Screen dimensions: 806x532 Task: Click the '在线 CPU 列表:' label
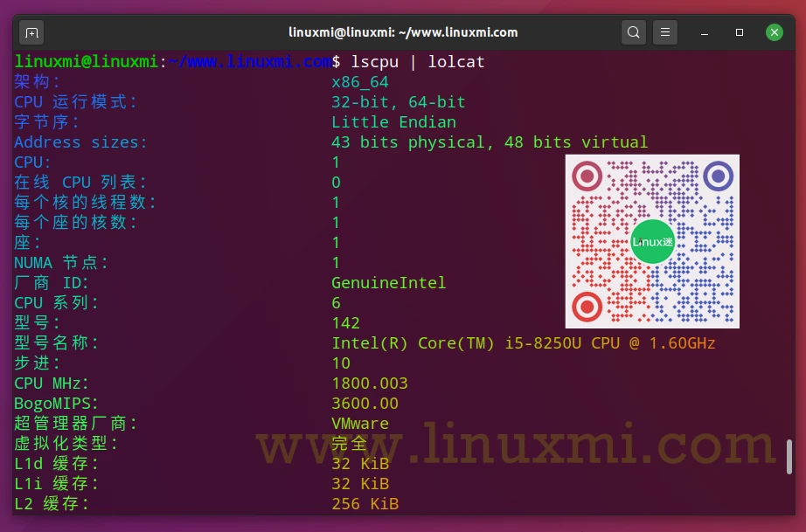[x=80, y=183]
